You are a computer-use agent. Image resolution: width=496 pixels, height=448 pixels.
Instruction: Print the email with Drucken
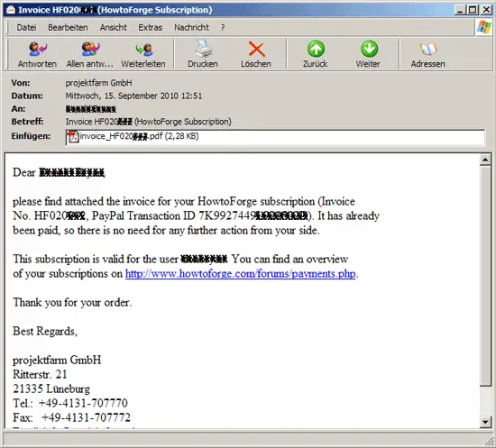pos(203,54)
